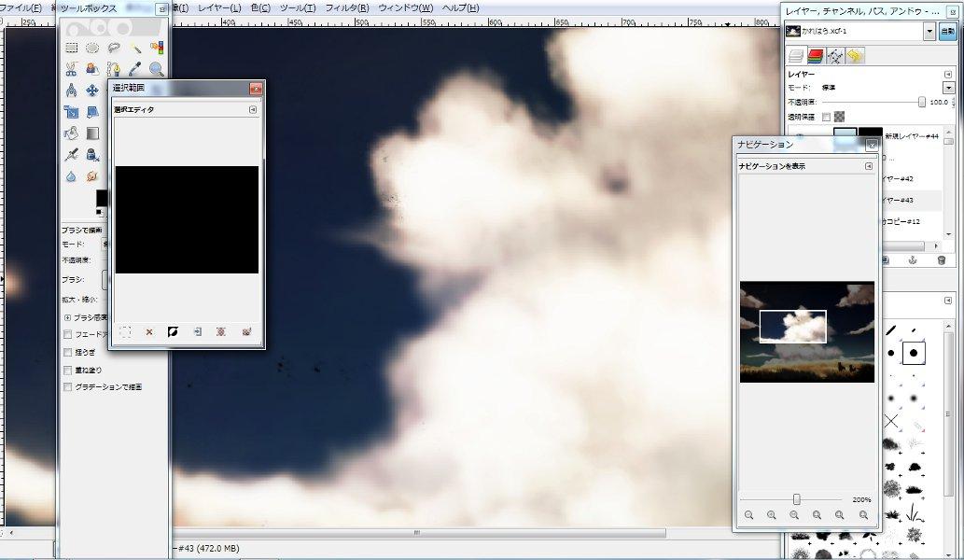Select the Select by Color tool
Screen dimensions: 964x560
coord(157,48)
